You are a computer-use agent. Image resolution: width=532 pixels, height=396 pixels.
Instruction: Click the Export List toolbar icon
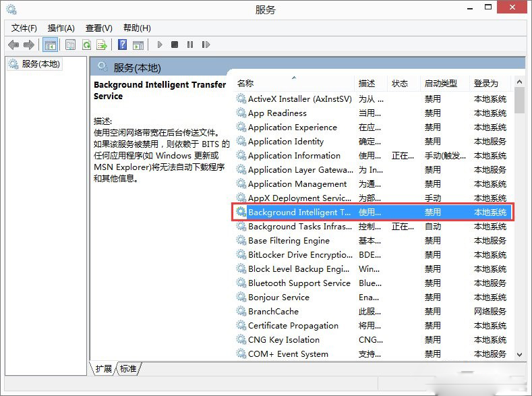coord(102,45)
